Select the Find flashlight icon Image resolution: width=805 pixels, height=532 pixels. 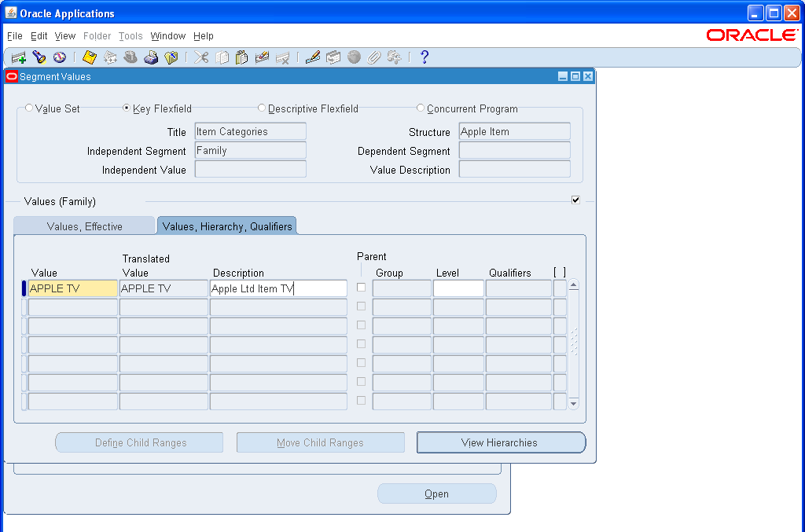pos(41,57)
